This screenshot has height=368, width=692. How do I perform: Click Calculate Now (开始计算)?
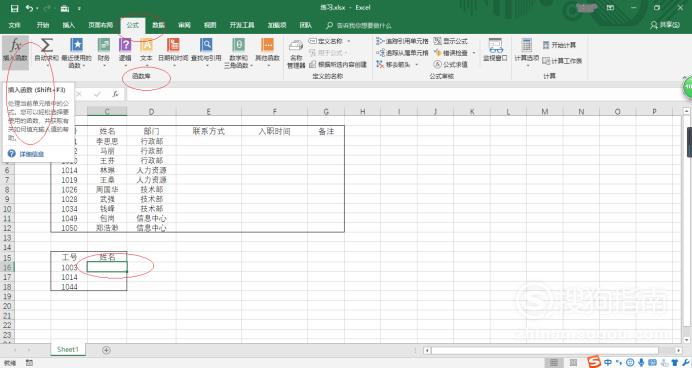[559, 45]
